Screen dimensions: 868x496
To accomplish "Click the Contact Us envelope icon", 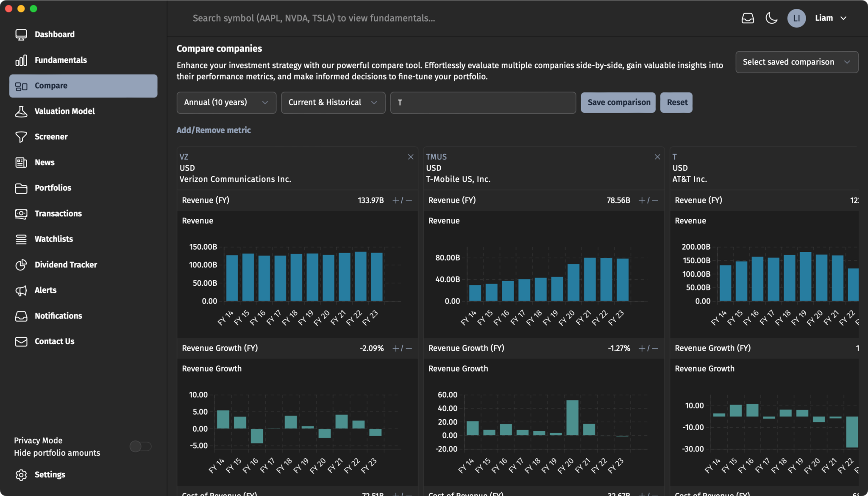I will [x=21, y=342].
